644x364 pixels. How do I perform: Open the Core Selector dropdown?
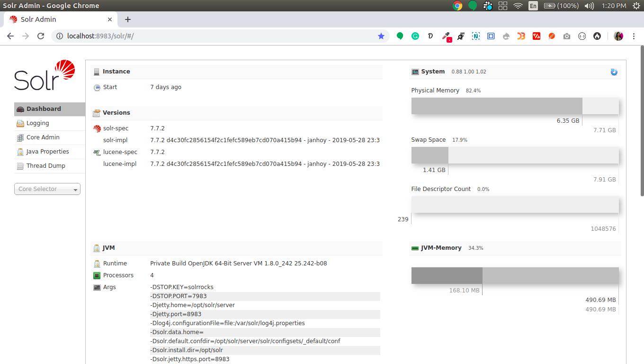click(x=47, y=189)
